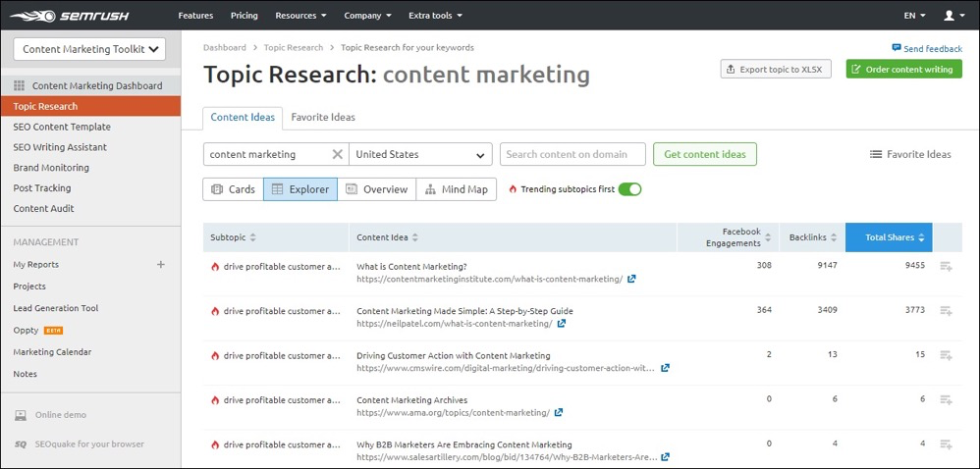980x469 pixels.
Task: Open external link icon for salesartillery.com URL
Action: click(x=666, y=456)
